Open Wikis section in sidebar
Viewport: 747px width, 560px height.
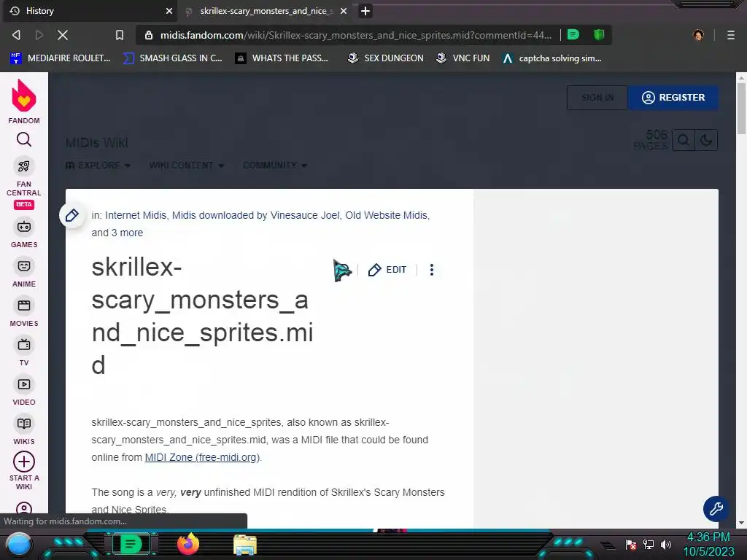coord(24,430)
